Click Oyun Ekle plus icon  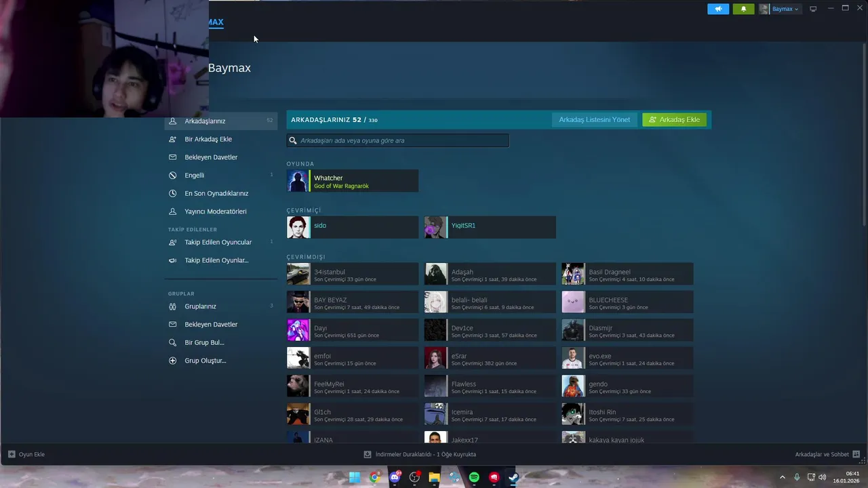click(12, 454)
